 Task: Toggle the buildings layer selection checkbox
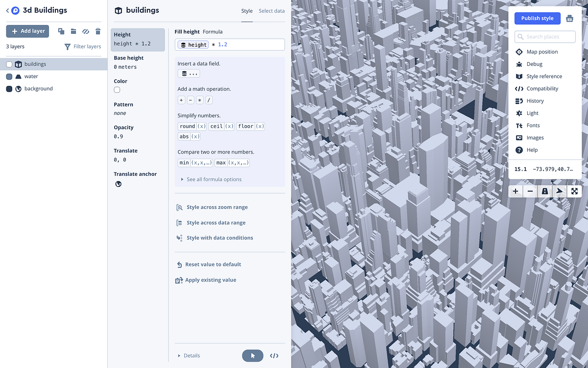[x=9, y=64]
